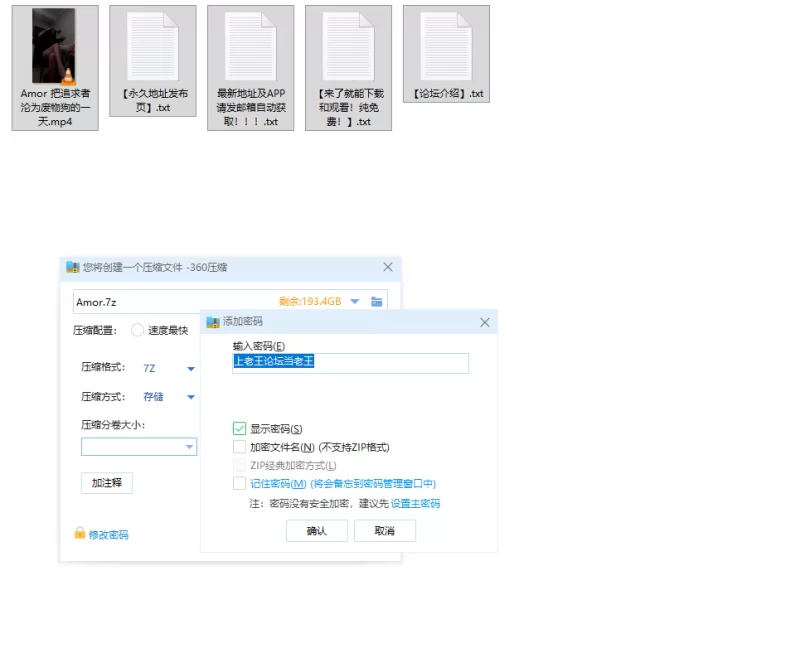
Task: Select the 速度最快 radio option
Action: tap(137, 330)
